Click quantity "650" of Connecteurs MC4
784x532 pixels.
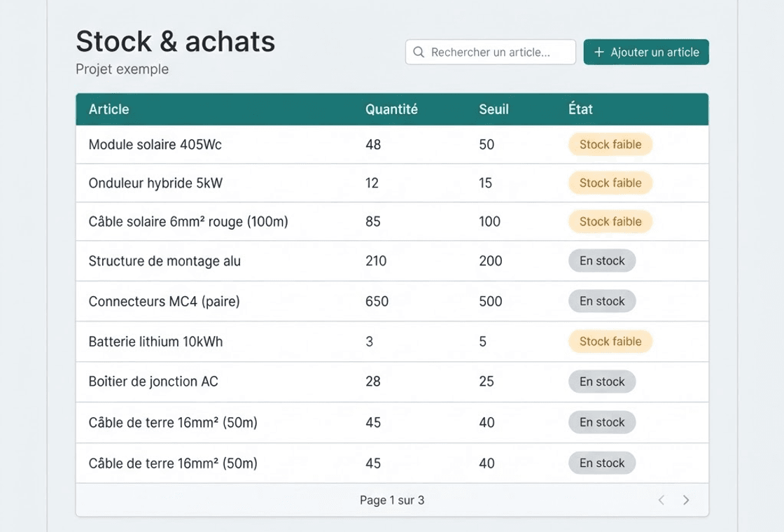point(377,302)
